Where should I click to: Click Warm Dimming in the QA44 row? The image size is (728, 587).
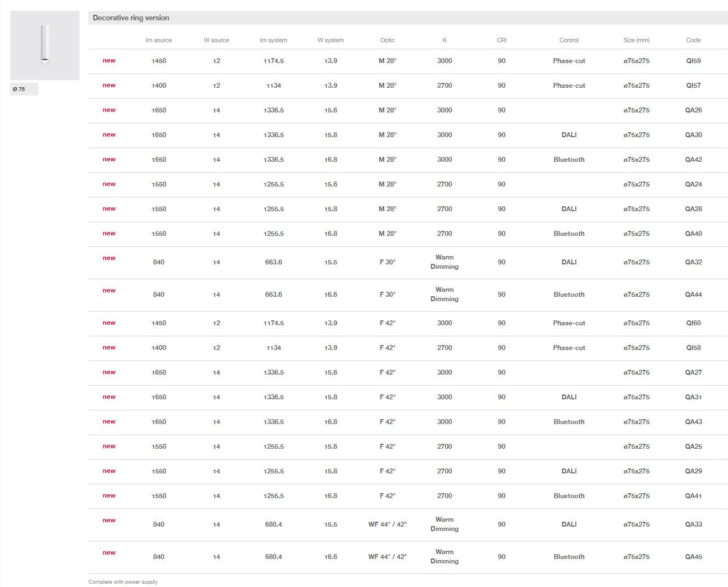[444, 294]
